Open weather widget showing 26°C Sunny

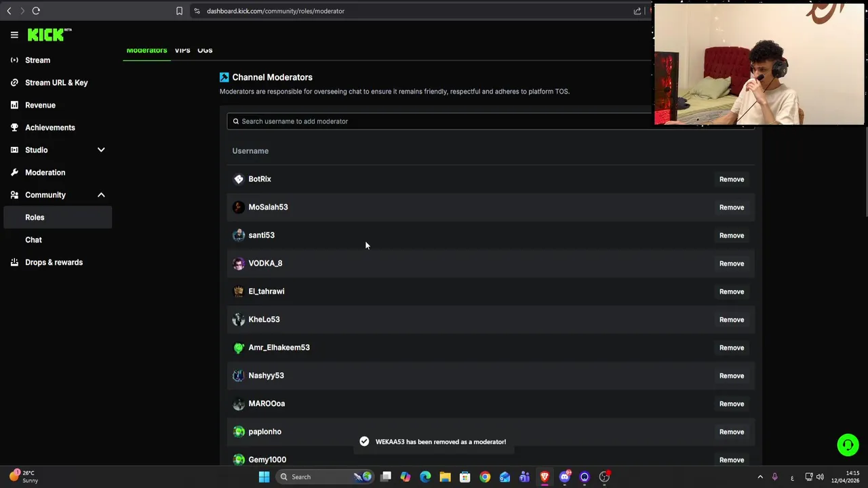coord(24,477)
